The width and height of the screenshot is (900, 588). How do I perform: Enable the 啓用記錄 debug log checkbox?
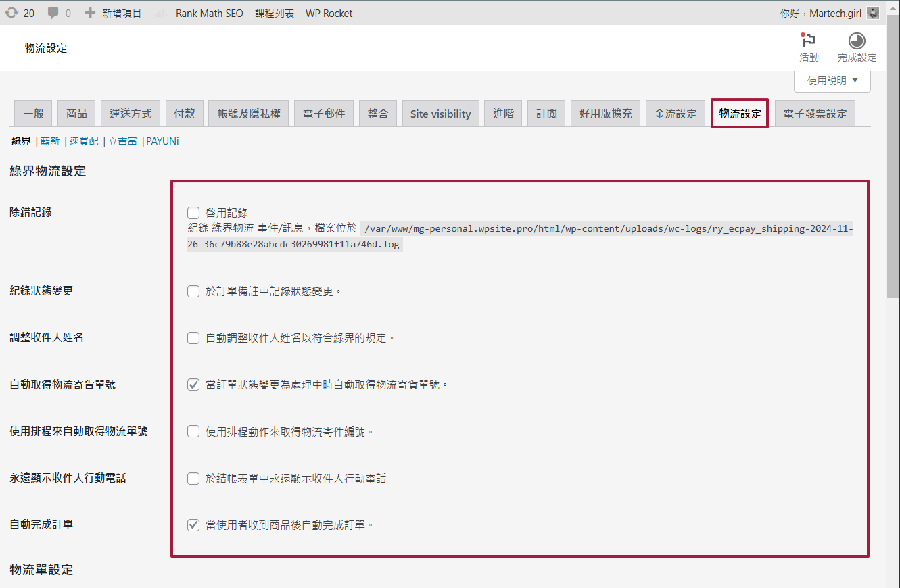point(193,213)
